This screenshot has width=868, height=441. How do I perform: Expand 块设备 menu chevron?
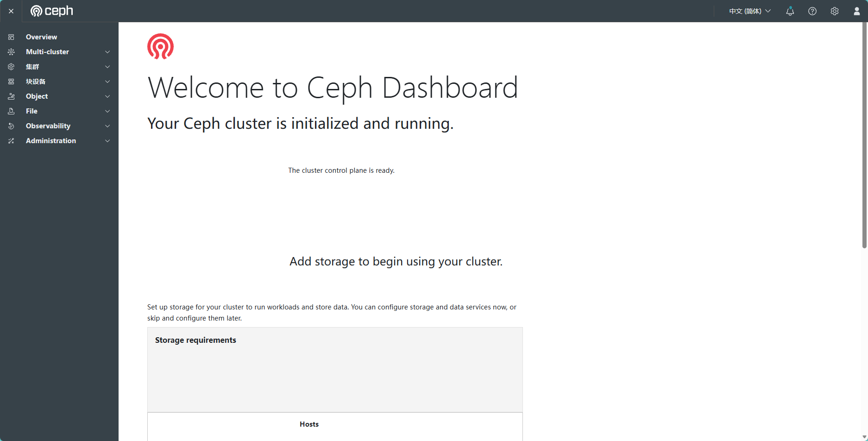click(107, 82)
